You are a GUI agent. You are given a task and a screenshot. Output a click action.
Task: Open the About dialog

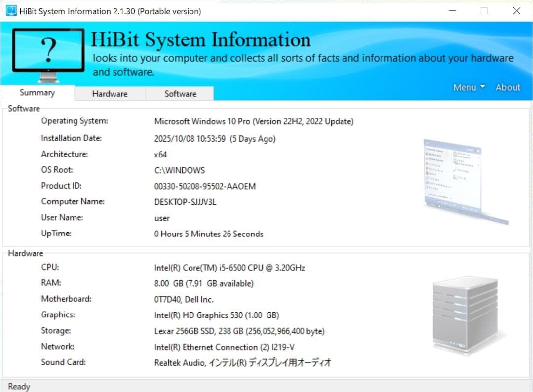pyautogui.click(x=507, y=87)
